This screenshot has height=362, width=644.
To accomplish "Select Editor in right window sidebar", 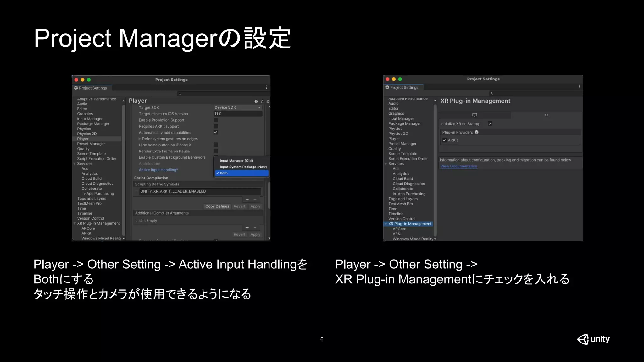I will click(x=393, y=108).
